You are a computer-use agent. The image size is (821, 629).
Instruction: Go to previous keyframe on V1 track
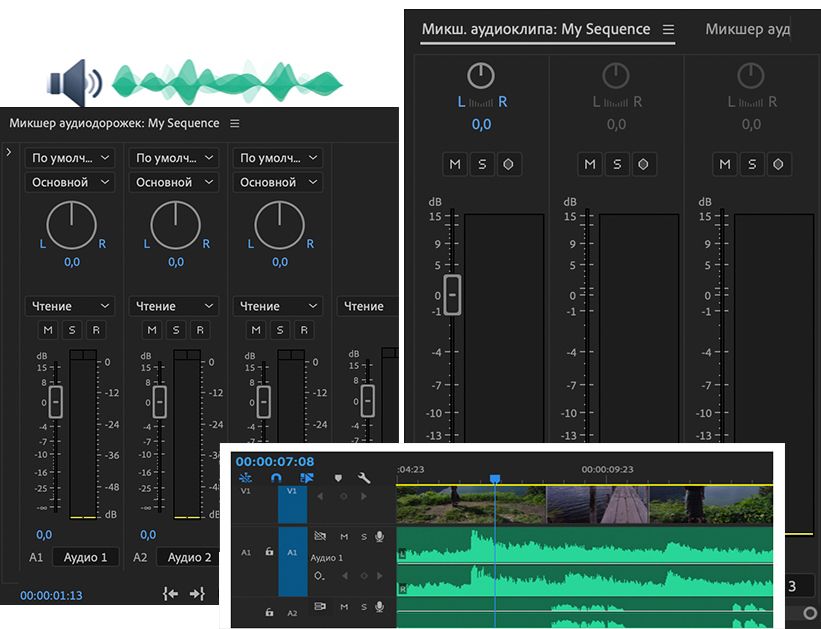tap(320, 496)
